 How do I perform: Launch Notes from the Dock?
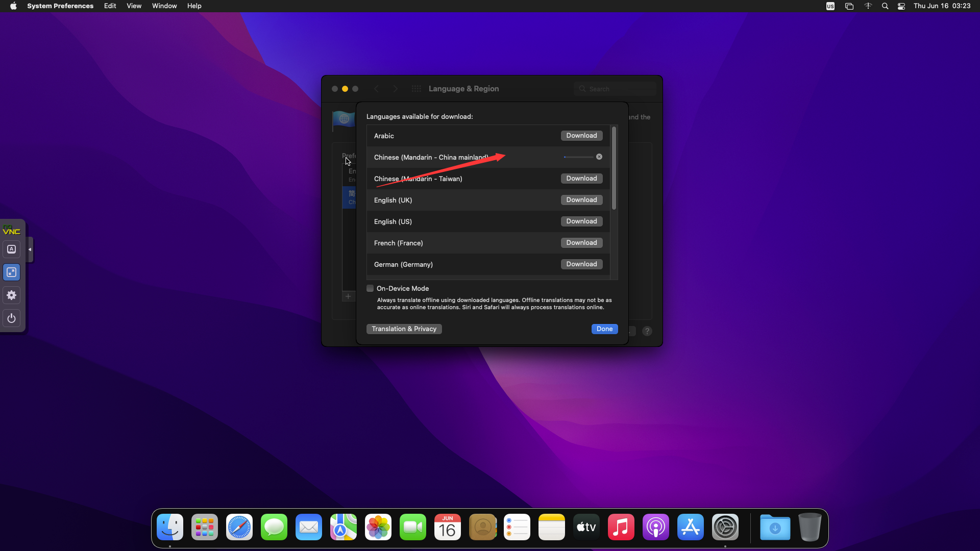click(x=552, y=527)
